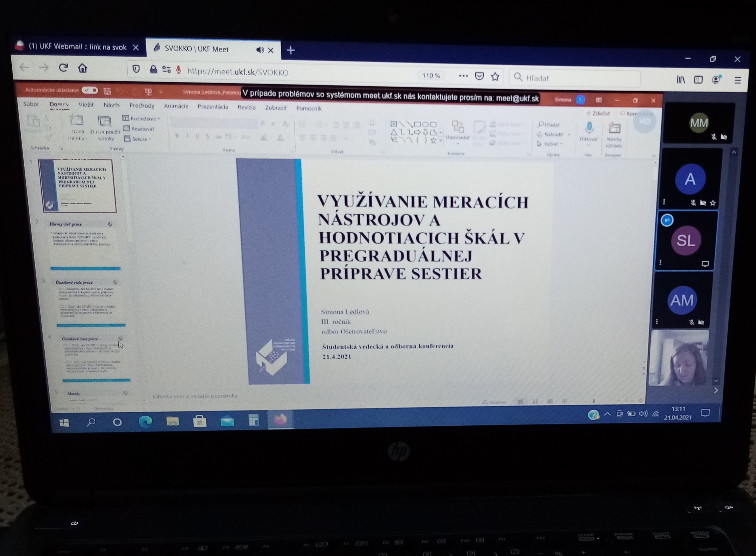Viewport: 756px width, 556px height.
Task: Open the Vybrať dropdown
Action: 550,144
